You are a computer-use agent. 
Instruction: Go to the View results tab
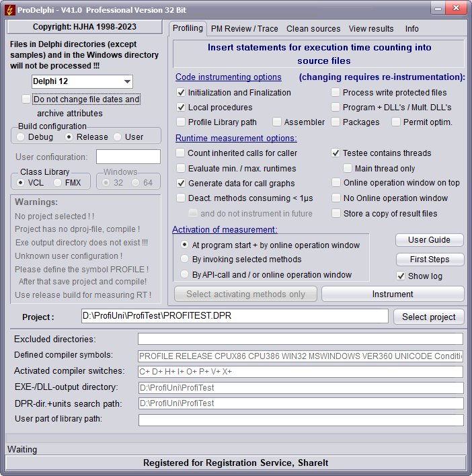coord(371,28)
